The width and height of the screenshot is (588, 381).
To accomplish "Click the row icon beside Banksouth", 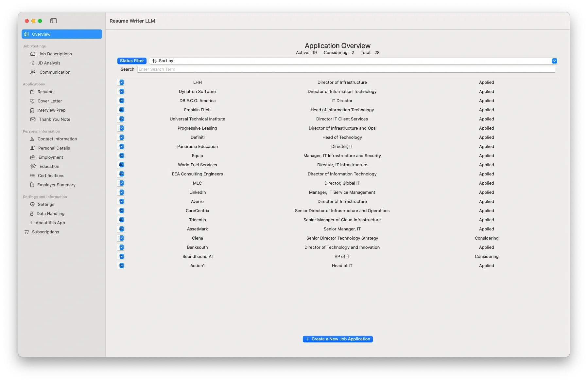I will point(121,247).
